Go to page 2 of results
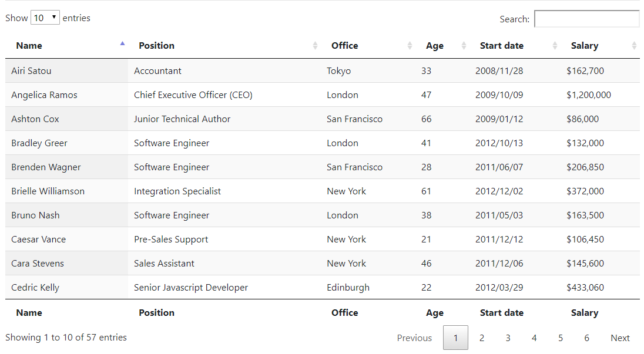644x354 pixels. (482, 338)
